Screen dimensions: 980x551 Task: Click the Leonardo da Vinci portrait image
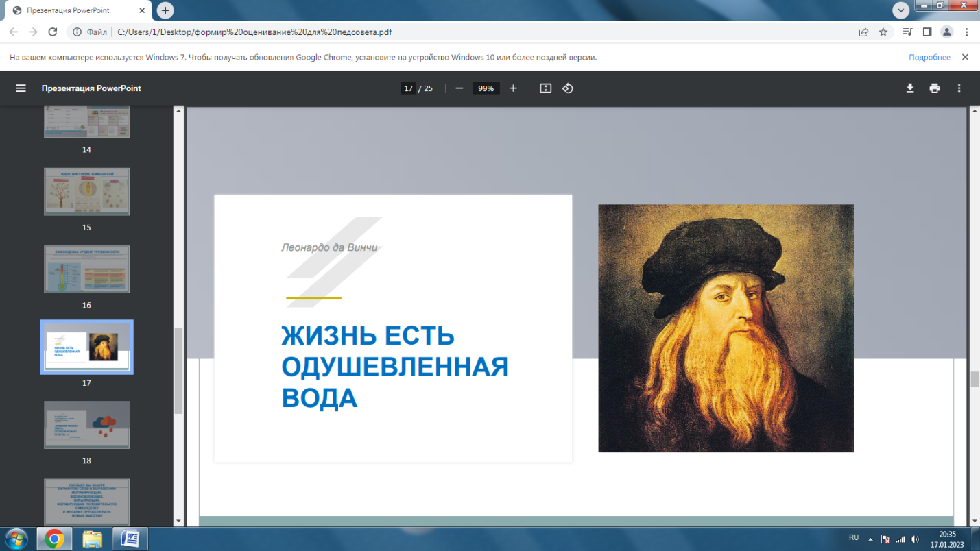(x=726, y=328)
